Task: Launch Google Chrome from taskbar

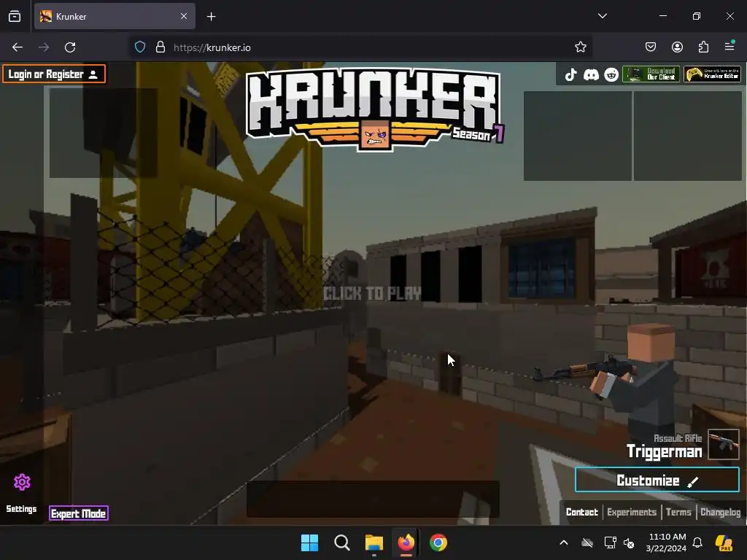Action: coord(438,542)
